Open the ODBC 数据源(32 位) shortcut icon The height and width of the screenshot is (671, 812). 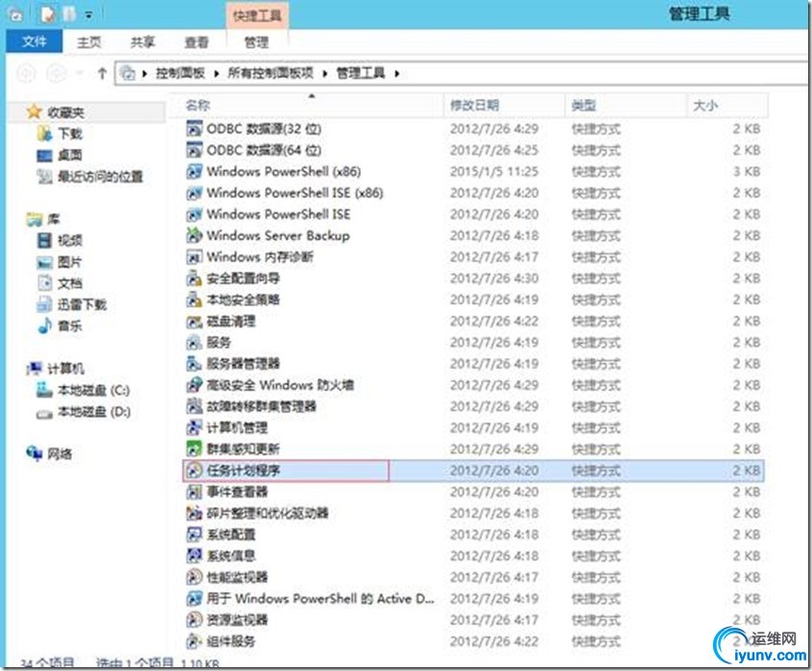(194, 129)
